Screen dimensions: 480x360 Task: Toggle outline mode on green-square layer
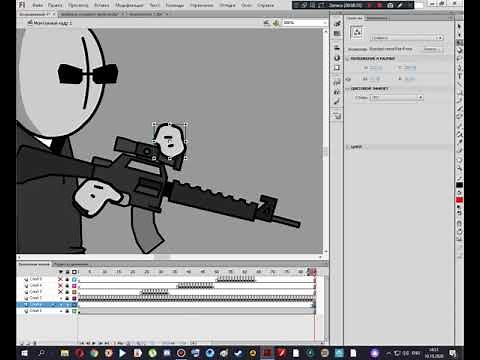[74, 311]
